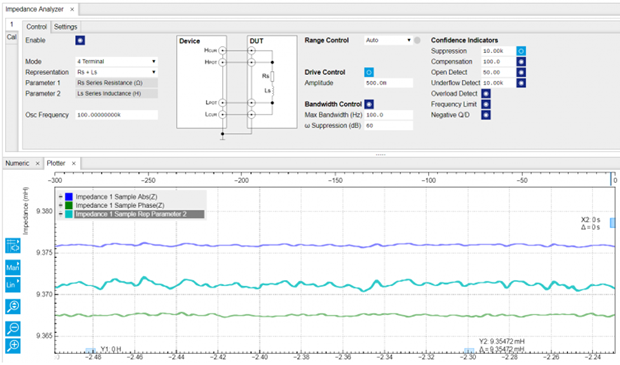Edit the Underflow Detect threshold value field
Image resolution: width=620 pixels, height=365 pixels.
[498, 83]
